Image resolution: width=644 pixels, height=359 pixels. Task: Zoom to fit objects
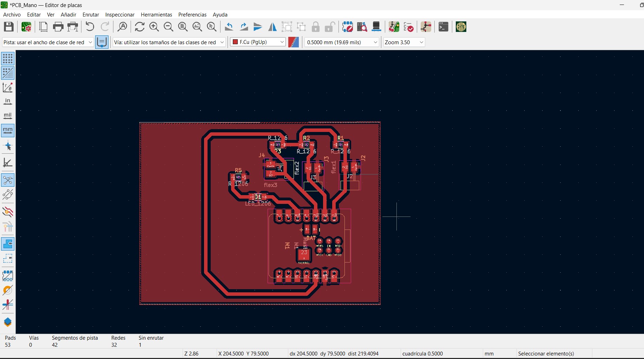coord(197,27)
